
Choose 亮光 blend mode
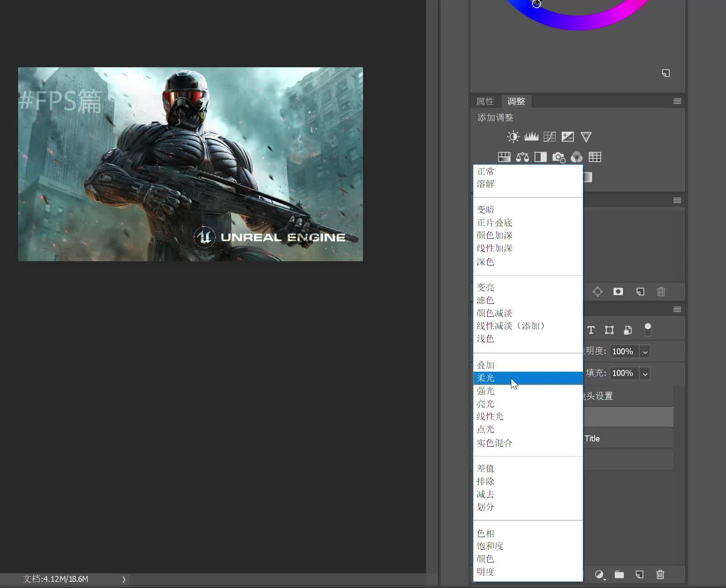[528, 404]
